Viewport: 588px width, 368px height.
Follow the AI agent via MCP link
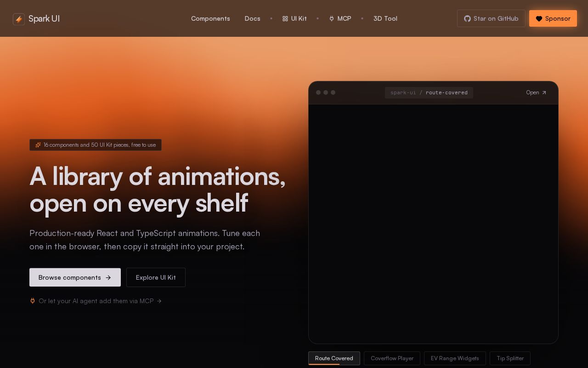pyautogui.click(x=96, y=301)
